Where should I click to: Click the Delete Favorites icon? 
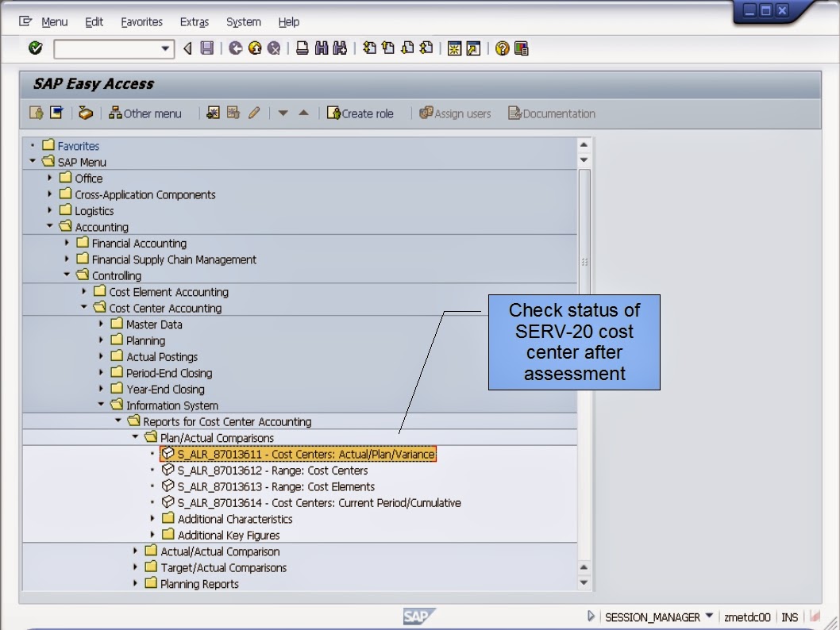[x=233, y=113]
